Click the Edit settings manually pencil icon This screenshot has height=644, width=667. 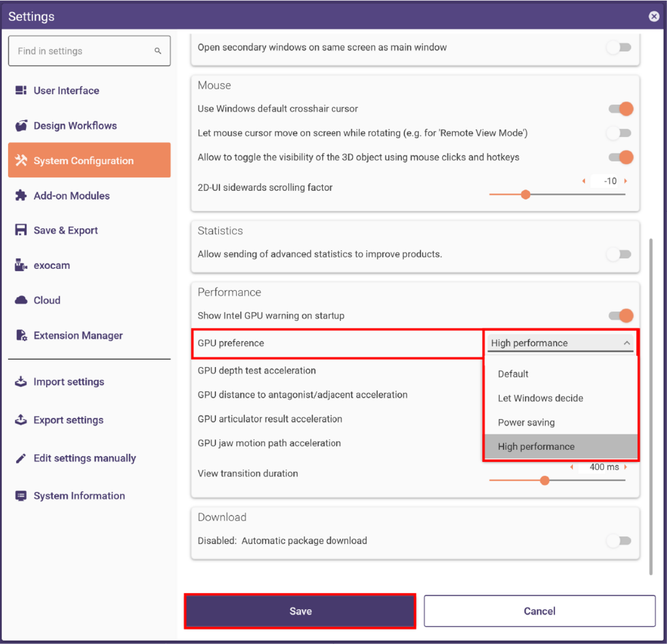pos(21,458)
